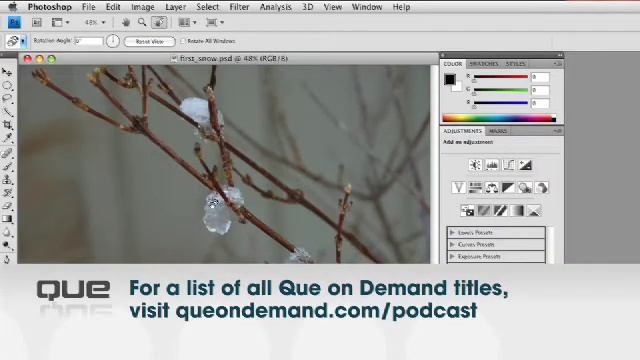Viewport: 640px width, 360px height.
Task: Click the G color slider
Action: [x=501, y=90]
